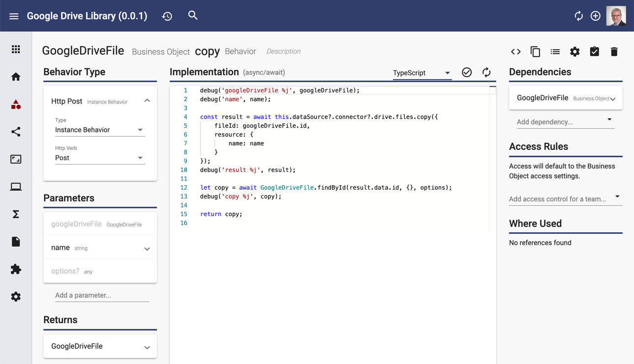Click code line 13 debug copy

(x=241, y=196)
